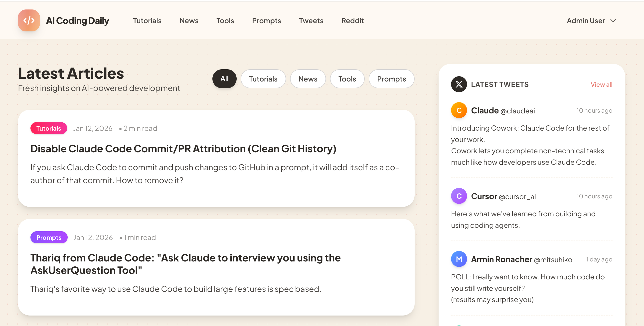Click the purple Prompts category badge
This screenshot has height=326, width=644.
[x=49, y=237]
